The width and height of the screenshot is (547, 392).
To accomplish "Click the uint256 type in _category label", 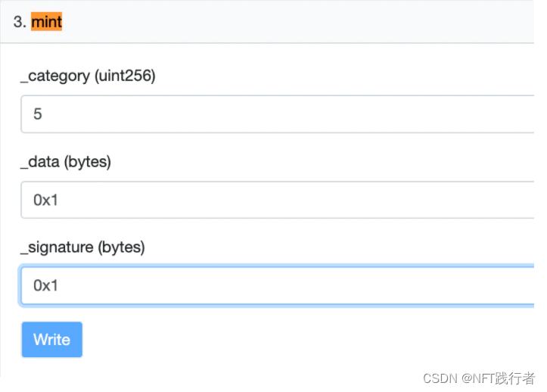I will tap(126, 76).
